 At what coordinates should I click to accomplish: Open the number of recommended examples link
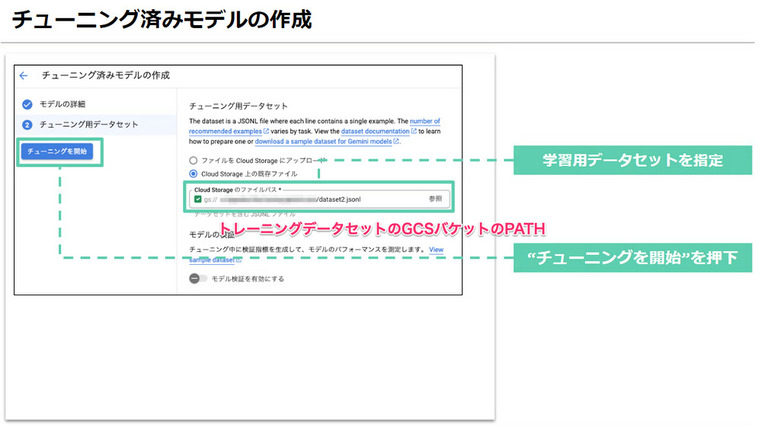[x=425, y=121]
